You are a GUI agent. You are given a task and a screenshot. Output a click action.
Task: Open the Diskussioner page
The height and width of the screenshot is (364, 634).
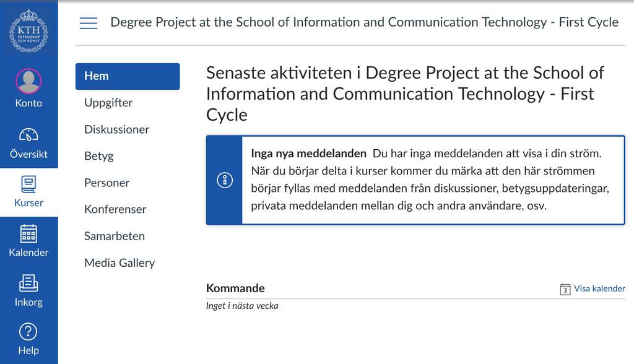pyautogui.click(x=117, y=129)
